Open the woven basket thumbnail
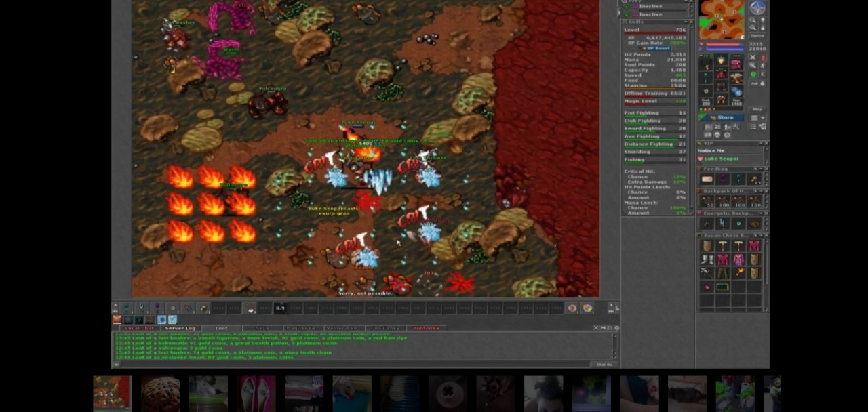The width and height of the screenshot is (868, 412). [161, 394]
